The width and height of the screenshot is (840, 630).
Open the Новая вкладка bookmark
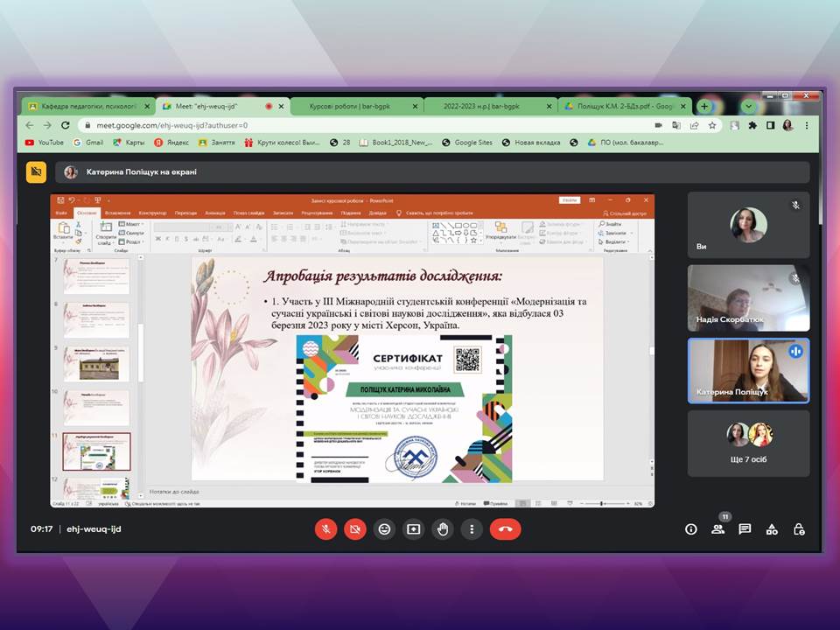[531, 143]
